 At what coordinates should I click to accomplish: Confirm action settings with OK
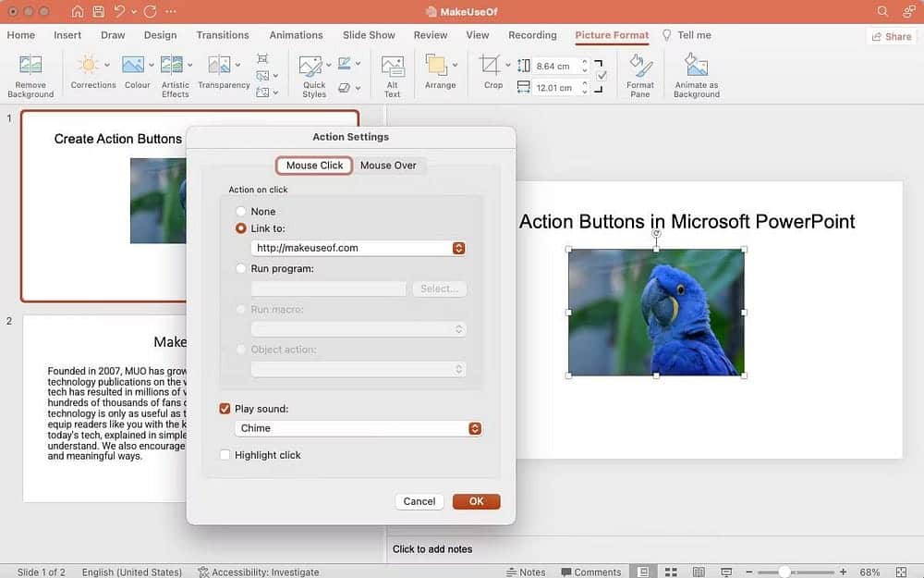(476, 500)
